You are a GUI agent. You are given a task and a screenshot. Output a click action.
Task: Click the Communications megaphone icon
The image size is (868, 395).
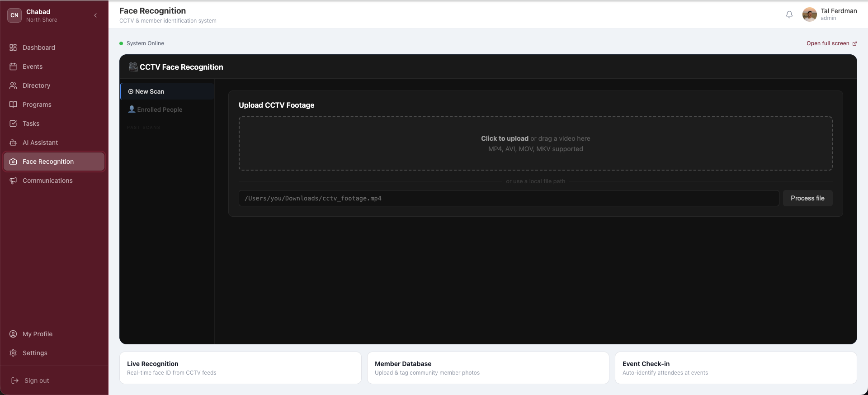tap(13, 181)
